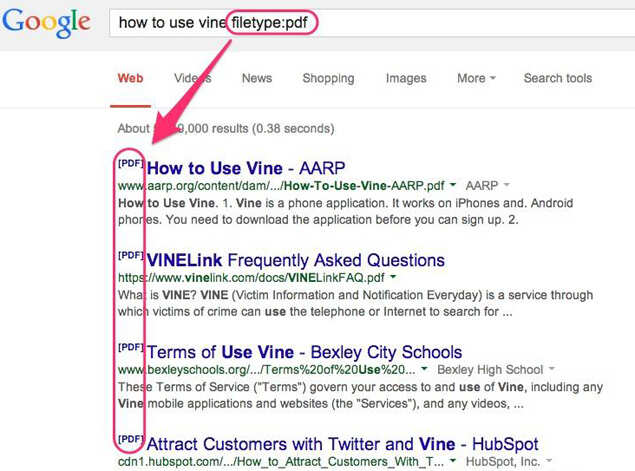The height and width of the screenshot is (471, 635).
Task: Open Terms of Use Vine Bexley result
Action: (x=304, y=352)
